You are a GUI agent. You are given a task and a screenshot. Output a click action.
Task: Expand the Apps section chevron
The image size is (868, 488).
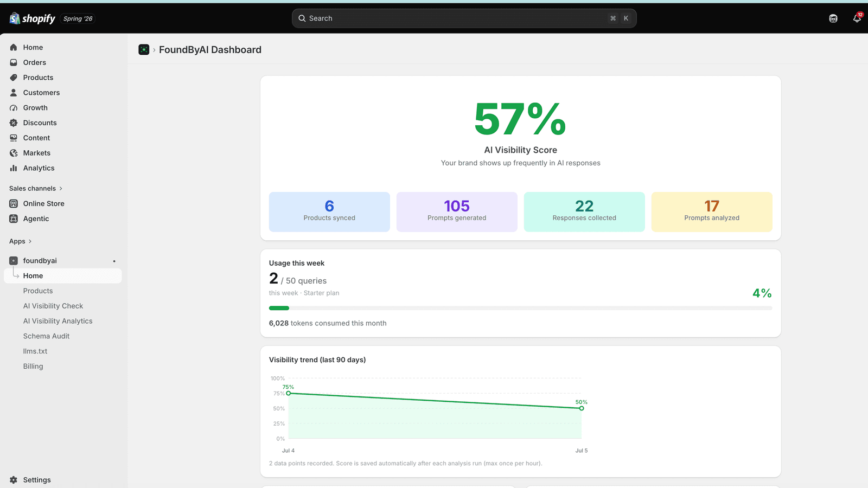30,241
